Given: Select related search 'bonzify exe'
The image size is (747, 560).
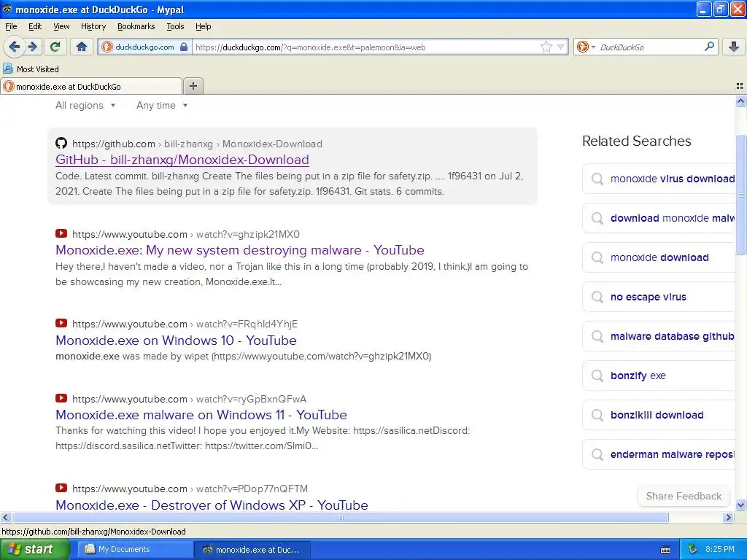Looking at the screenshot, I should point(659,376).
